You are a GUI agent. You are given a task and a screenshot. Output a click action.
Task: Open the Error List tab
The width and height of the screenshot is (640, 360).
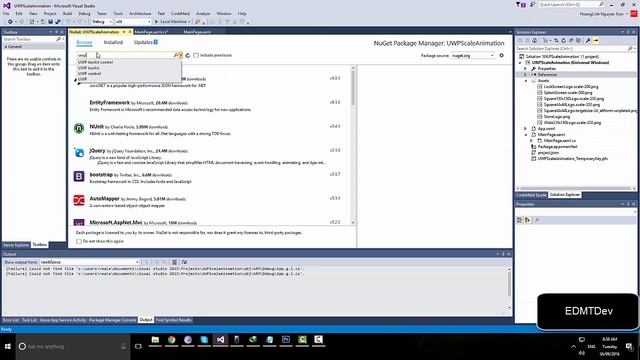coord(11,320)
